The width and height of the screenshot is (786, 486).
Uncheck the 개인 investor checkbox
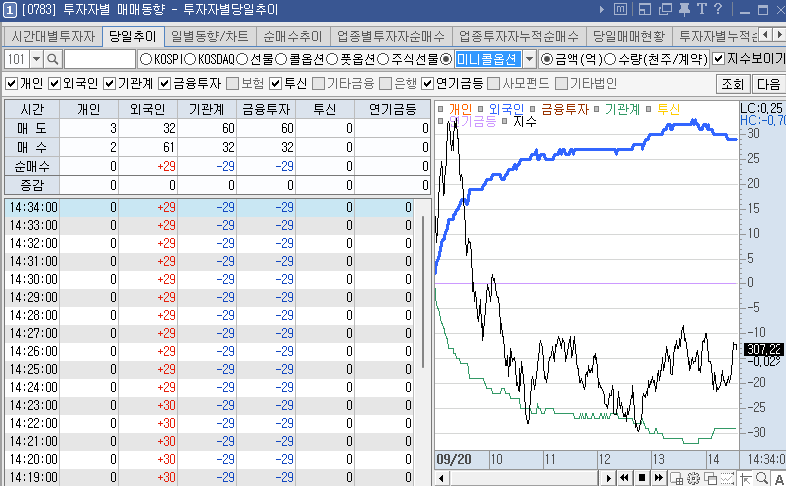(12, 83)
